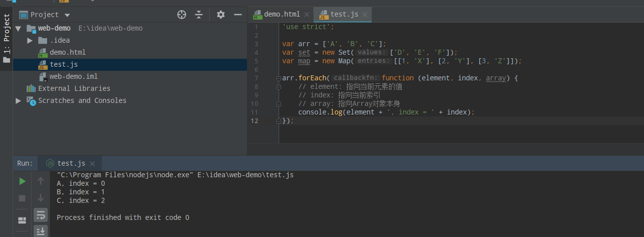Screen dimensions: 644x237
Task: Click the 'callbackfn:' parameter hint
Action: click(x=355, y=78)
